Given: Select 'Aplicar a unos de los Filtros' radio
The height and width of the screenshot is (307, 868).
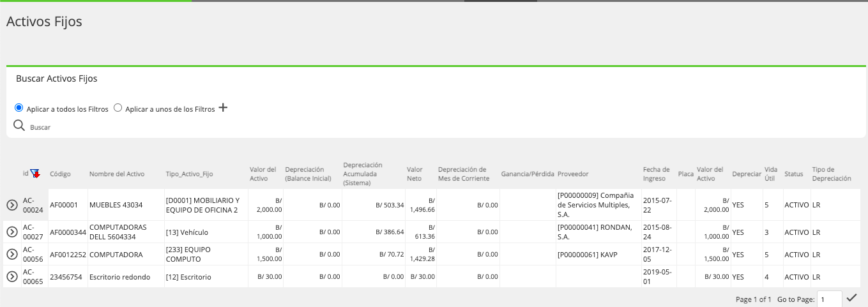Looking at the screenshot, I should pos(118,108).
